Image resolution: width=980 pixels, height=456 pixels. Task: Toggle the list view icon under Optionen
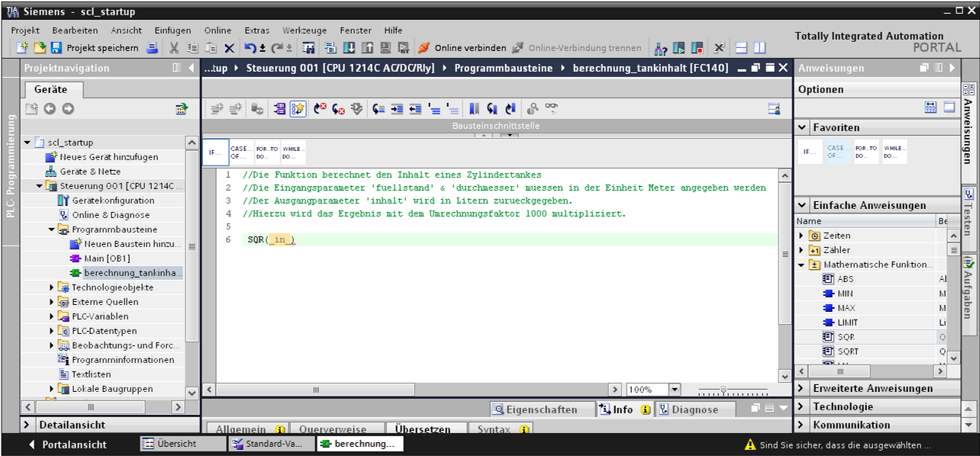point(930,108)
